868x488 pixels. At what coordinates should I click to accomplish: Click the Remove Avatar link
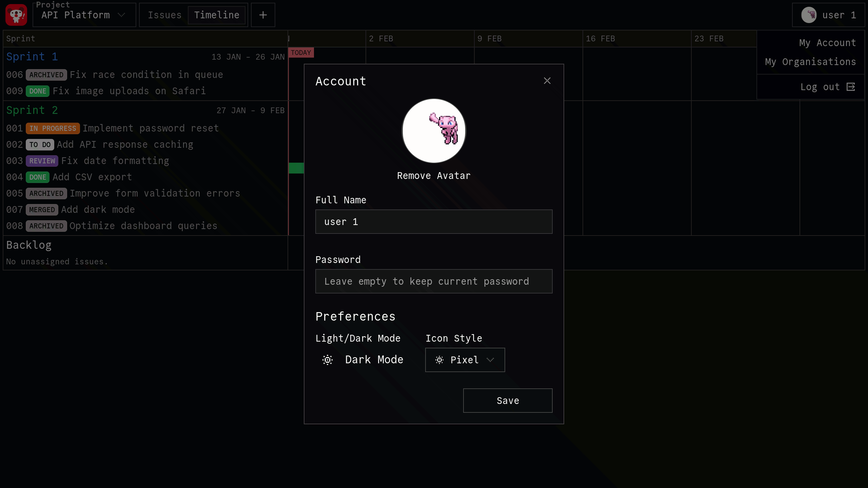434,176
